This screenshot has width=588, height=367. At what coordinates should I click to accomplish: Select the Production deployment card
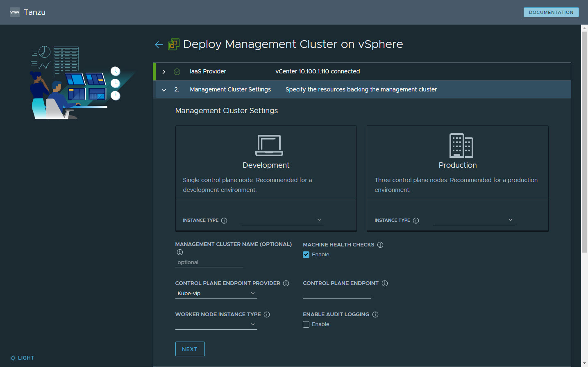458,178
